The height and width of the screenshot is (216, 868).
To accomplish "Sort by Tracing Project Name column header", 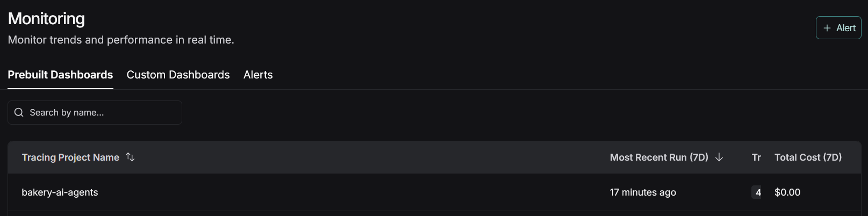I will (x=70, y=157).
